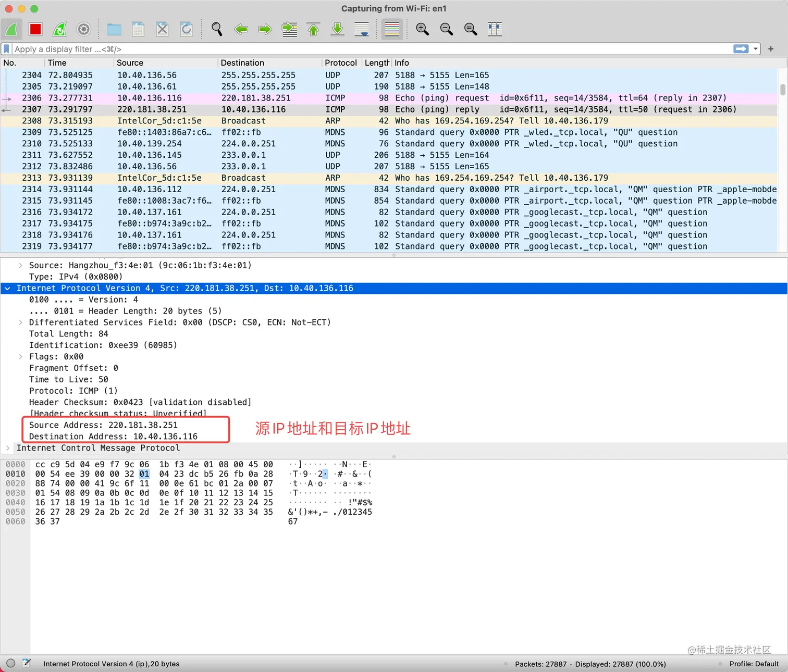Stop the running capture with red square
Screen dimensions: 788x672
[x=35, y=29]
